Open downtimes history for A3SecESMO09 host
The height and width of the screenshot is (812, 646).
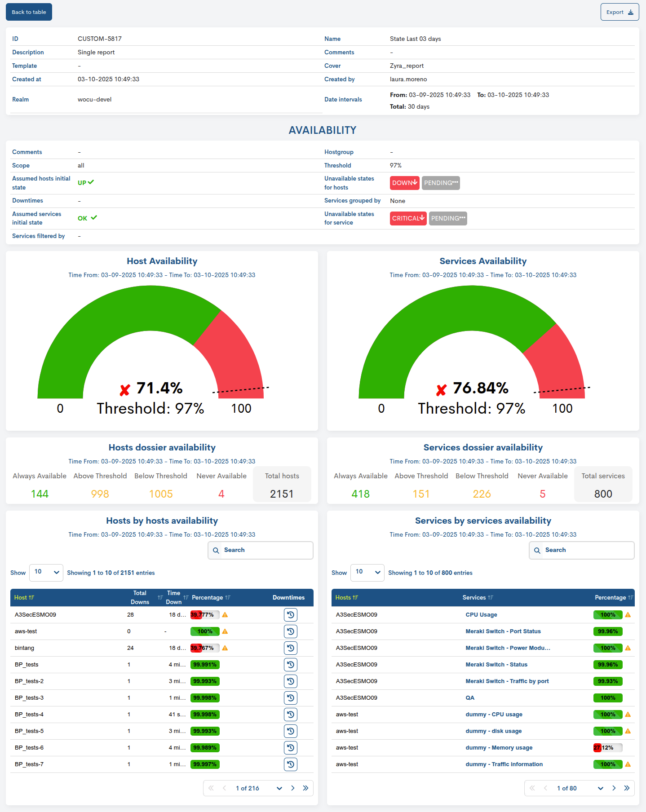coord(291,615)
